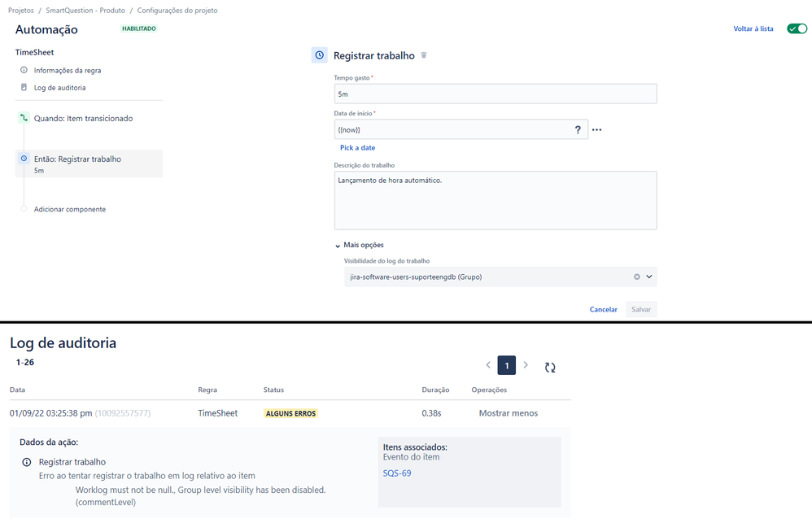
Task: Click the Salvar button
Action: [641, 309]
